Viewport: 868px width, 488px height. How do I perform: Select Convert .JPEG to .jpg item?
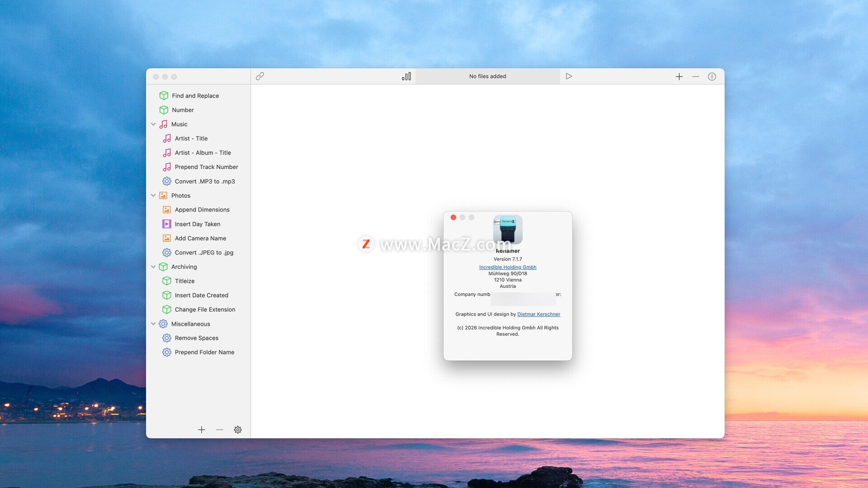point(204,253)
